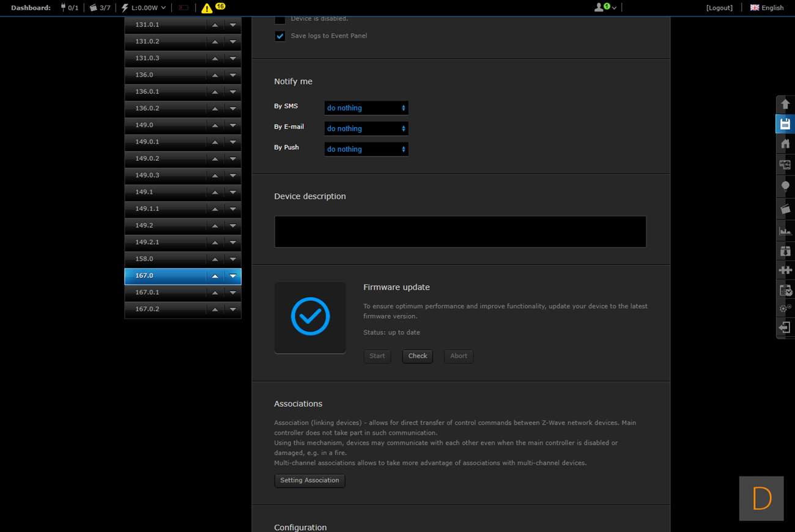This screenshot has height=532, width=795.
Task: Click the gears configuration icon in sidebar
Action: click(x=785, y=308)
